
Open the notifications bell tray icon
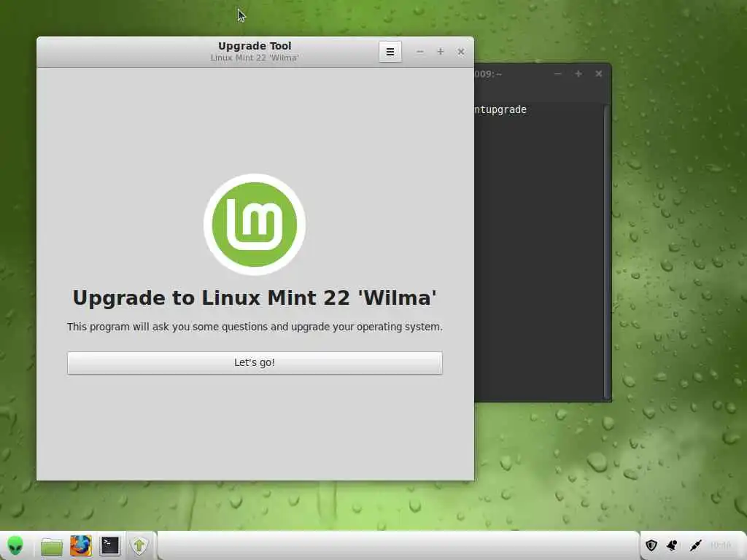(672, 545)
